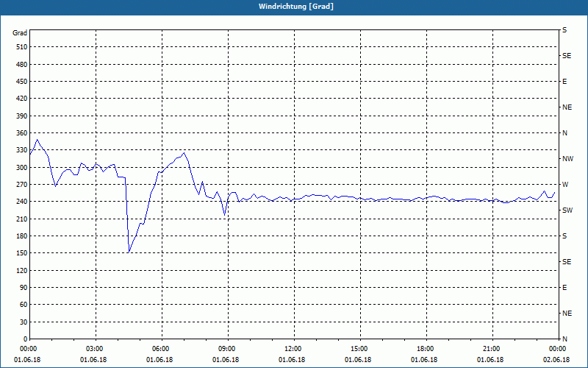588x368 pixels.
Task: Pick the 420 y-axis value
Action: [x=22, y=99]
